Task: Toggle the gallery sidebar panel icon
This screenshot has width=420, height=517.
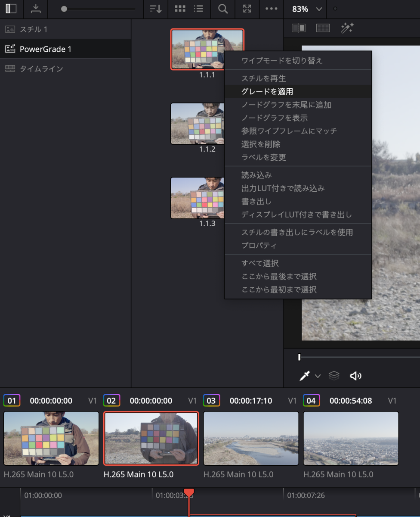Action: coord(10,9)
